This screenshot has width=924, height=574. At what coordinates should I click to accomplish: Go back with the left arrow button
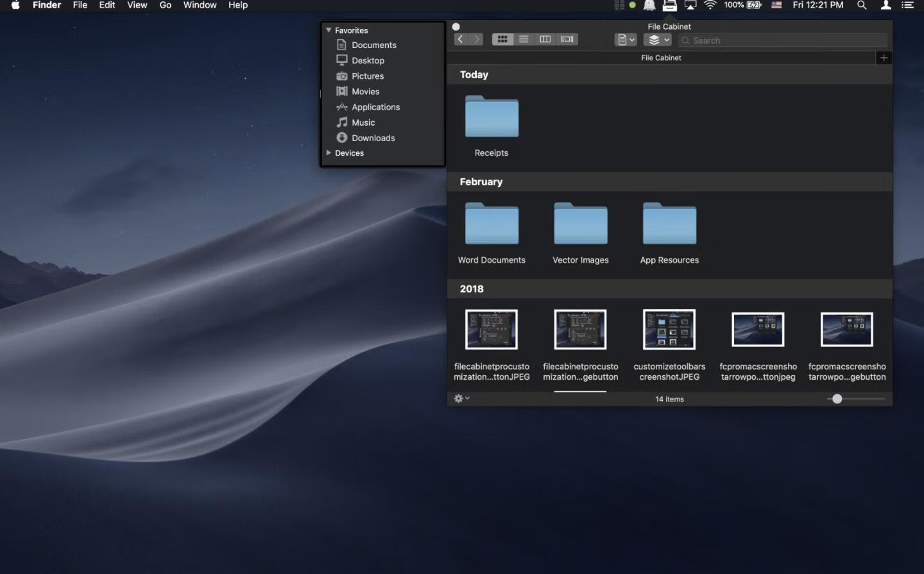[461, 39]
